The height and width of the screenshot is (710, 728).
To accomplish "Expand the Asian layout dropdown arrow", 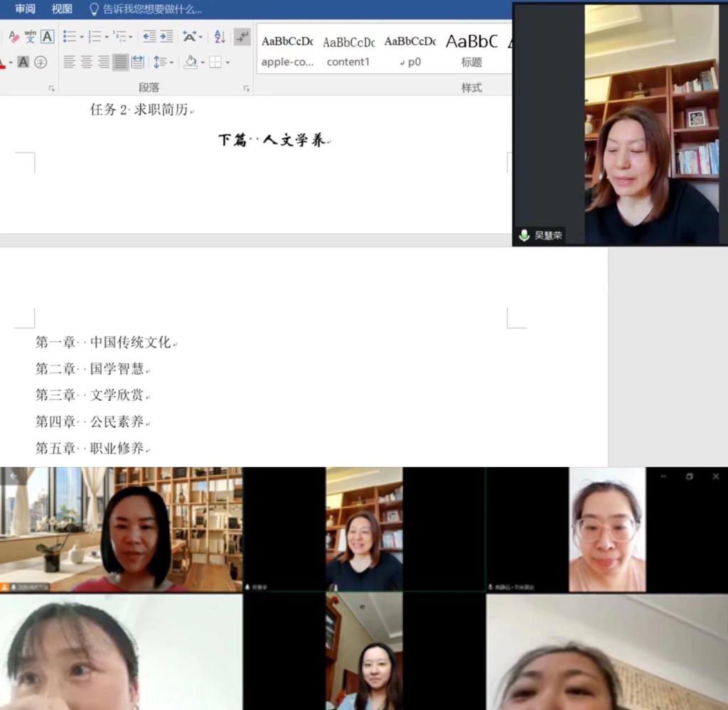I will click(200, 37).
